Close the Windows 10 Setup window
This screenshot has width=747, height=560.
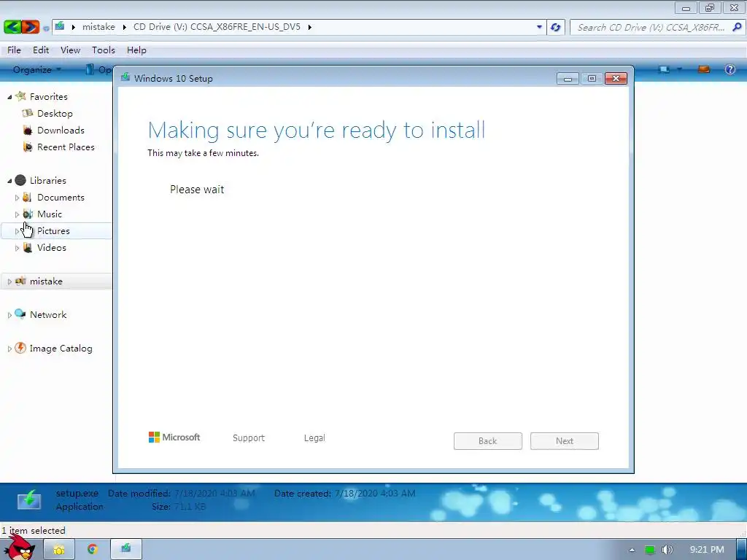pyautogui.click(x=616, y=78)
